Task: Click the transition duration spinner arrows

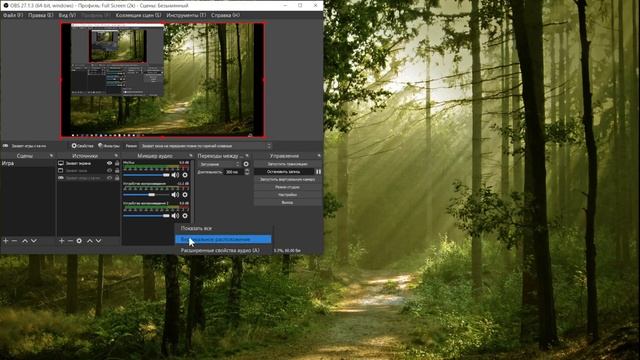Action: tap(247, 172)
